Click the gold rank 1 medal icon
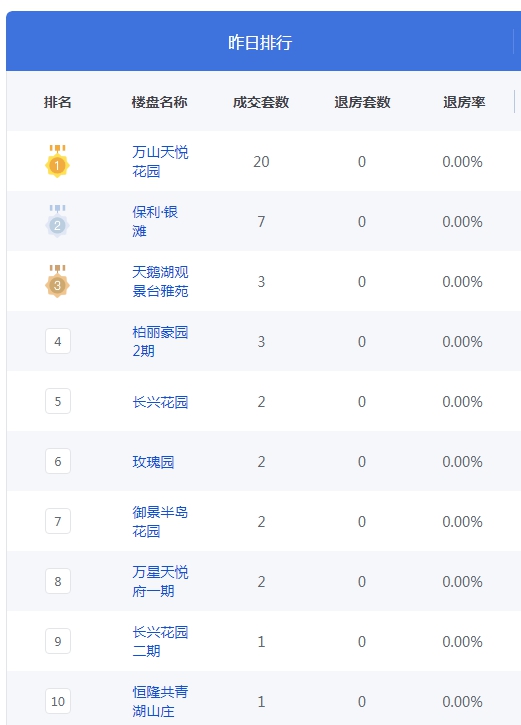Image resolution: width=521 pixels, height=725 pixels. coord(57,161)
